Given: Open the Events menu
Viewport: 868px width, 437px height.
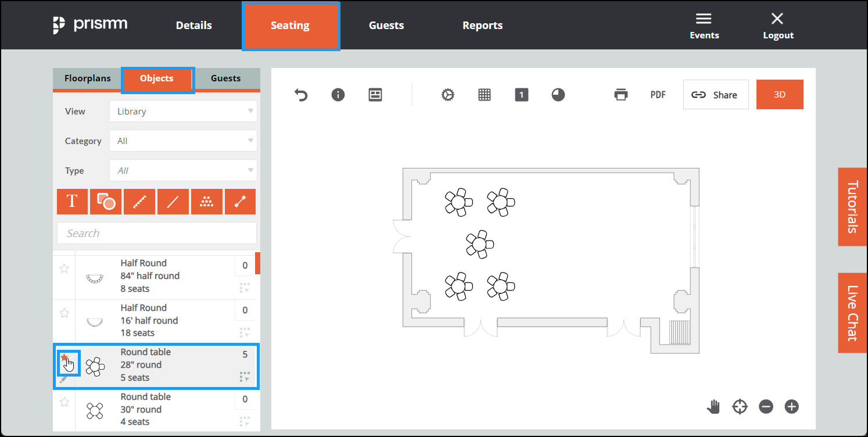Looking at the screenshot, I should [x=704, y=26].
